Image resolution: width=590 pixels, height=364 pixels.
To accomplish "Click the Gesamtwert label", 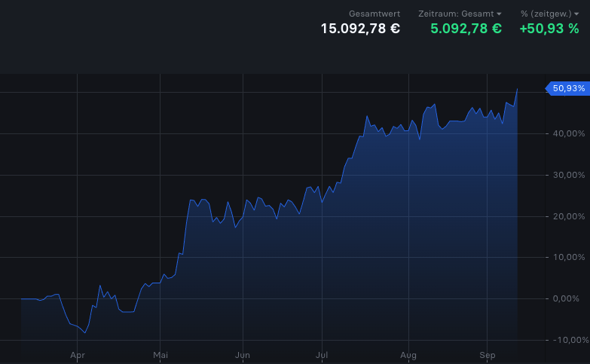I will (x=374, y=14).
